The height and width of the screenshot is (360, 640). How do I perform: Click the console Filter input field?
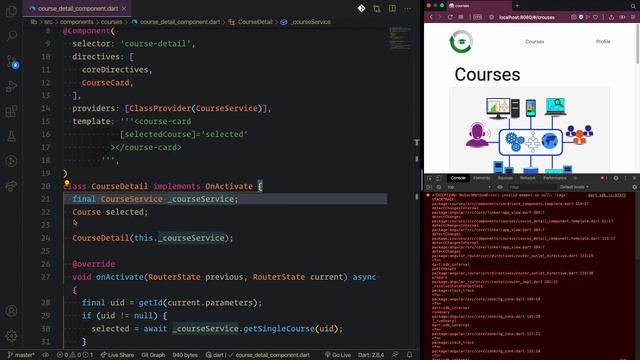coord(531,187)
